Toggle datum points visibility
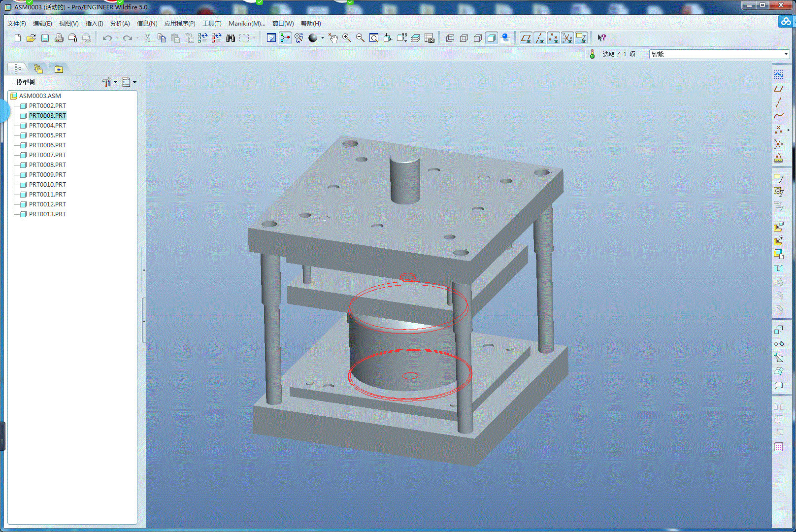 coord(554,38)
